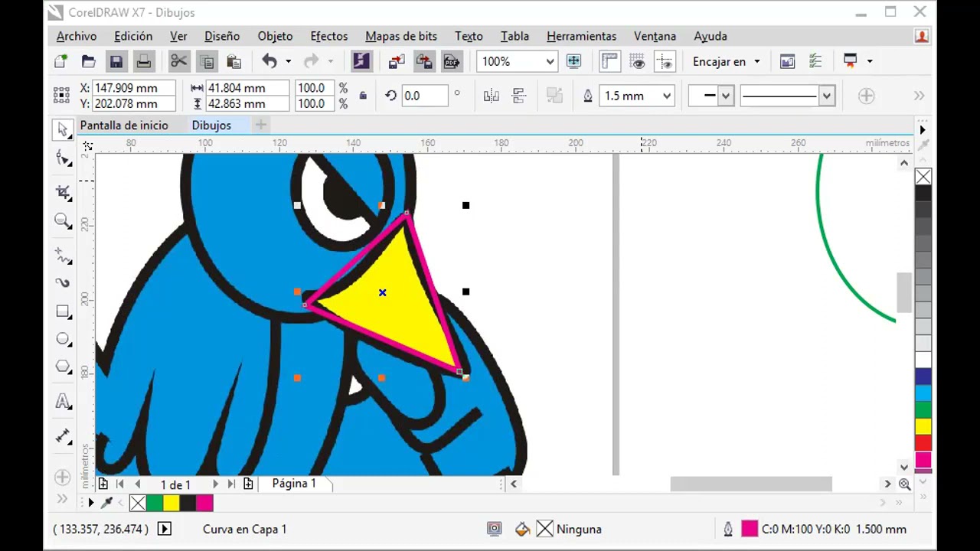Save the current document
The width and height of the screenshot is (980, 551).
tap(116, 61)
